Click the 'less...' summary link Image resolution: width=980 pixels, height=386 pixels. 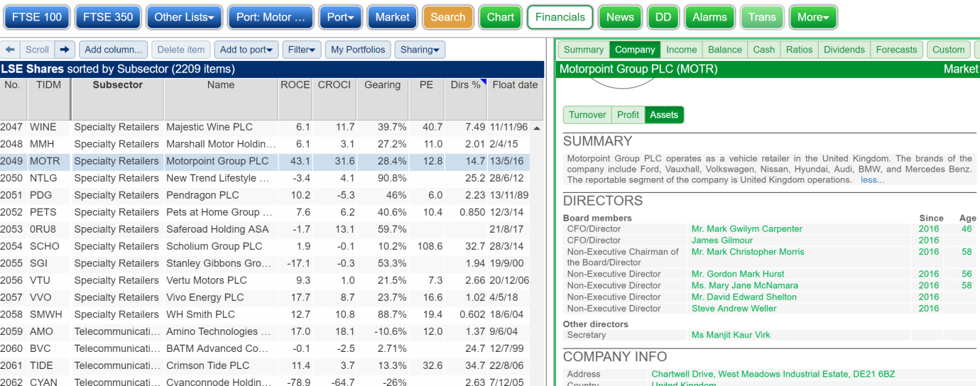[x=873, y=180]
